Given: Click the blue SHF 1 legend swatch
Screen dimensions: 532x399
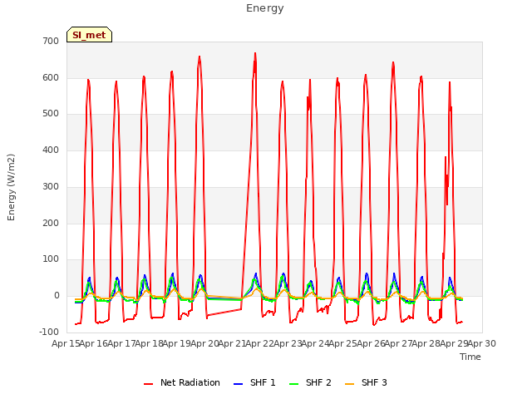Looking at the screenshot, I should (x=239, y=384).
